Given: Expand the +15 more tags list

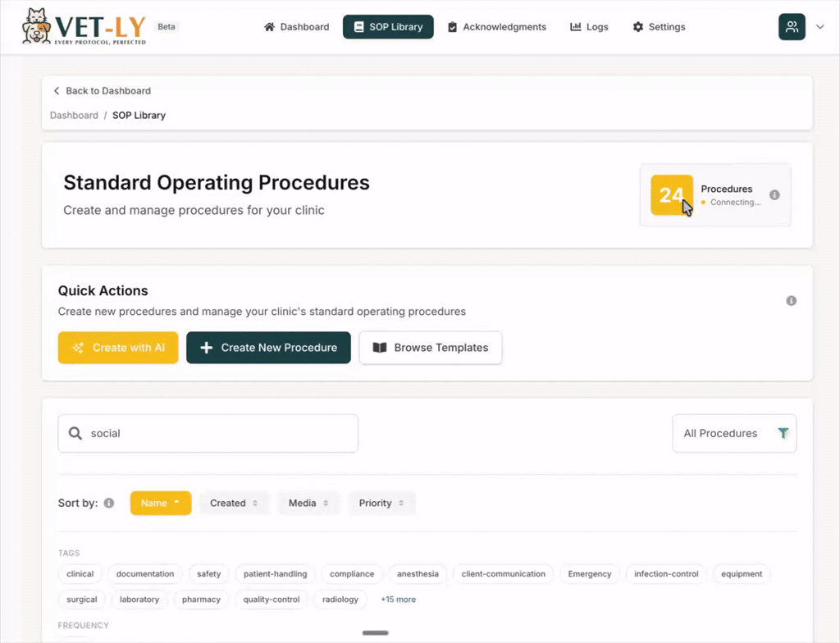Looking at the screenshot, I should [x=398, y=600].
